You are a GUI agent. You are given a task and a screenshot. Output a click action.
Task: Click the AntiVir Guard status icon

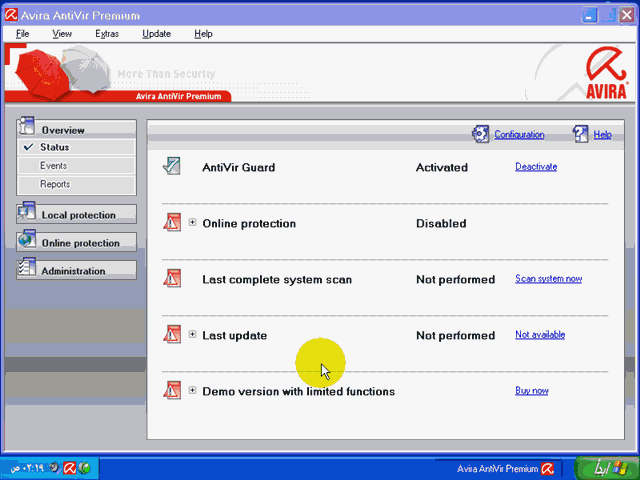(x=171, y=167)
